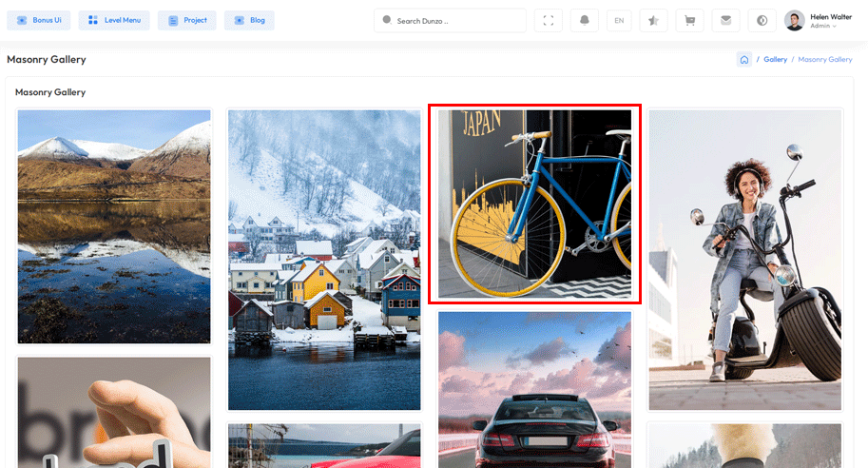Click Helen Walter's profile avatar
The image size is (868, 468).
794,20
